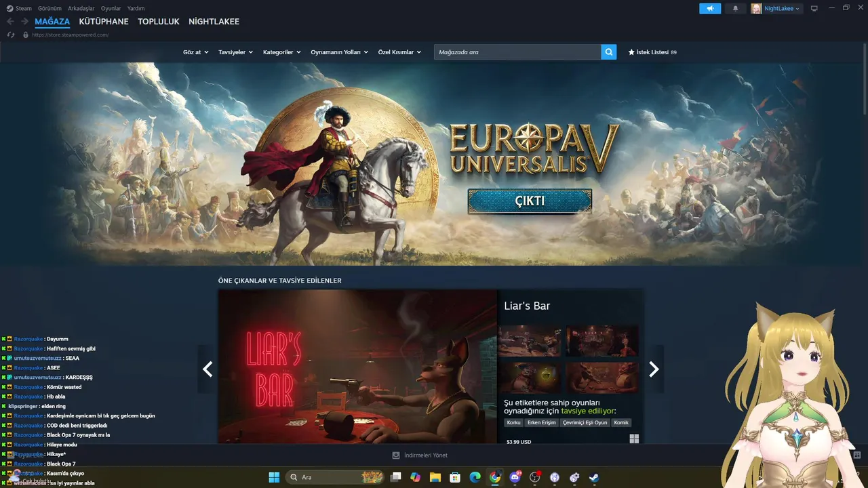Open Microsoft Edge from taskbar

[475, 477]
